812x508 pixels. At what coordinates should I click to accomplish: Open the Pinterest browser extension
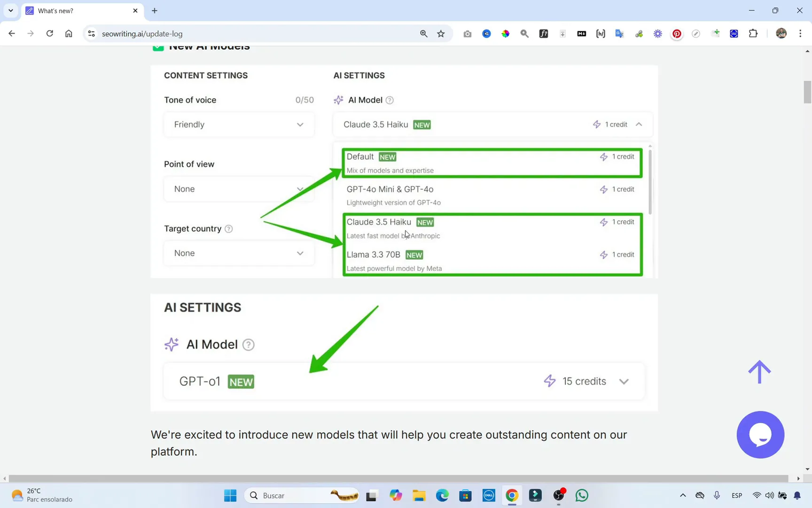click(x=676, y=34)
